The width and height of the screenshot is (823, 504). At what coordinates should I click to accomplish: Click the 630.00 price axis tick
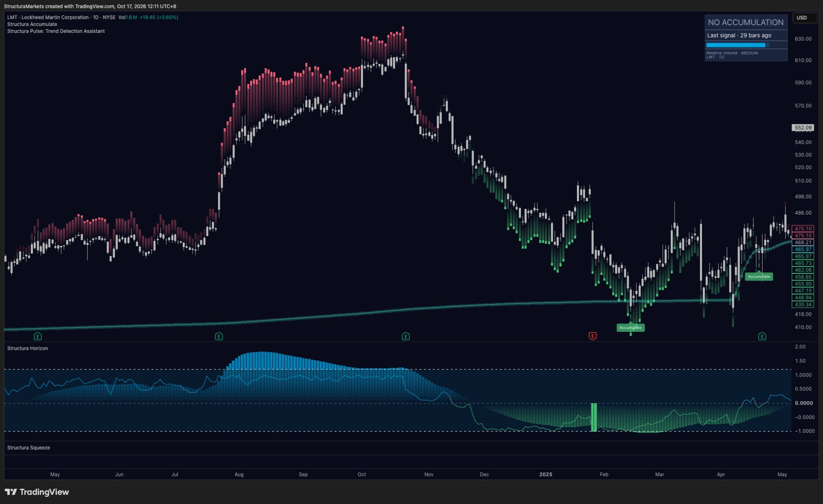[x=803, y=39]
